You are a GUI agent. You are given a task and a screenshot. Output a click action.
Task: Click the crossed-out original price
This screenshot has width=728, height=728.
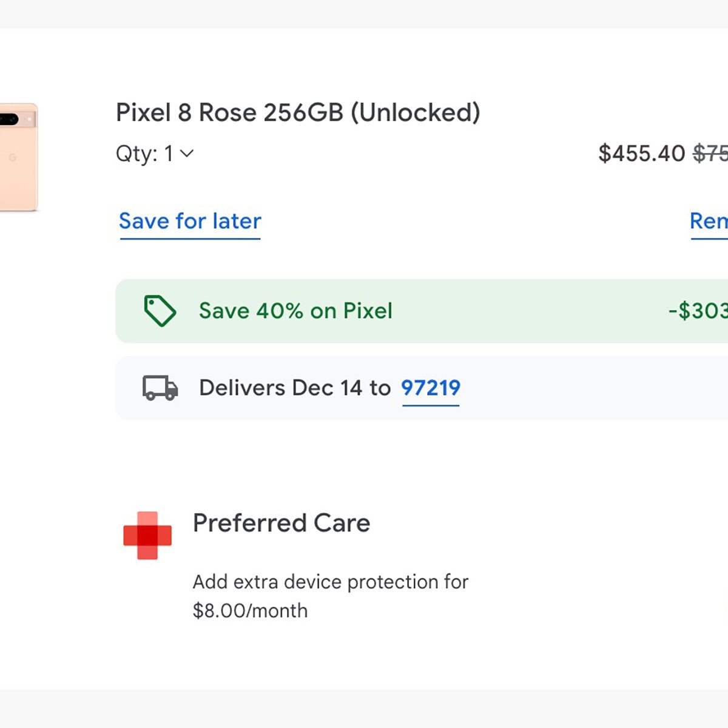pos(711,153)
